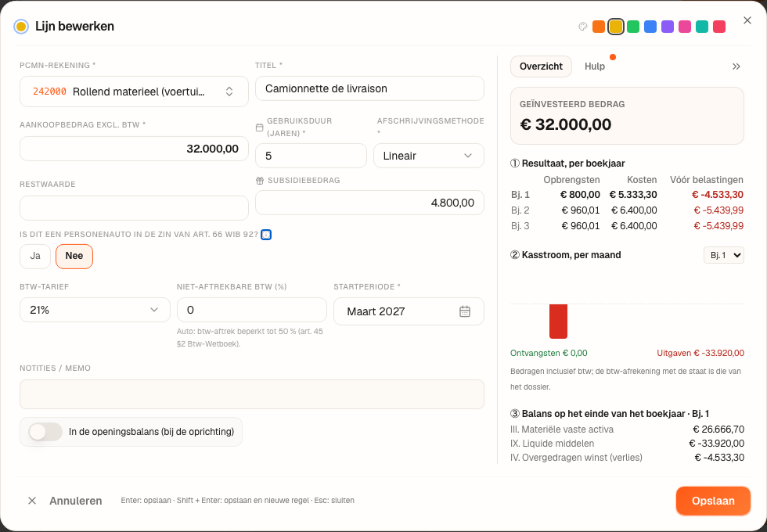This screenshot has width=767, height=532.
Task: Click the empty Restwaarde field
Action: [x=134, y=208]
